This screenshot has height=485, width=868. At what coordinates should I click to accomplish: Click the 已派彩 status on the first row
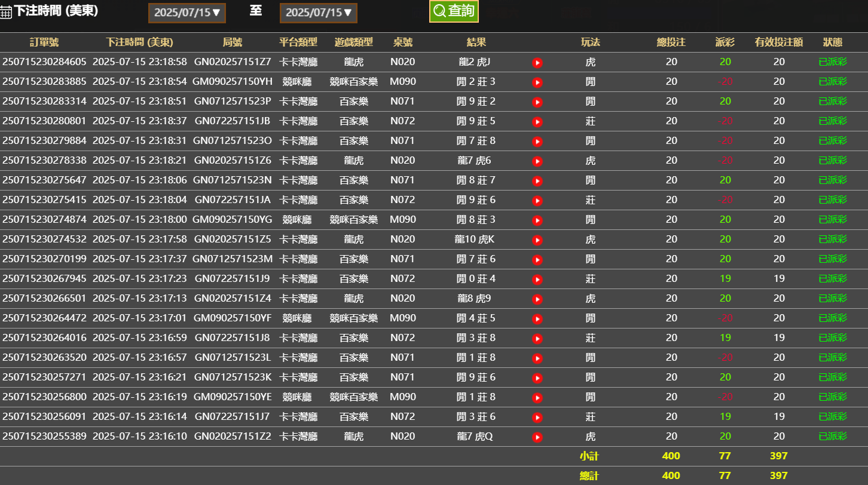tap(832, 62)
